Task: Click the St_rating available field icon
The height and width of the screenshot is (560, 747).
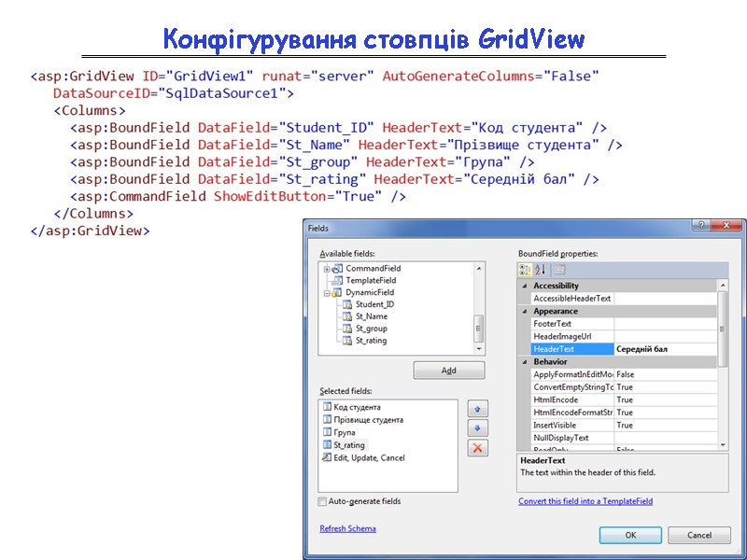Action: (347, 341)
